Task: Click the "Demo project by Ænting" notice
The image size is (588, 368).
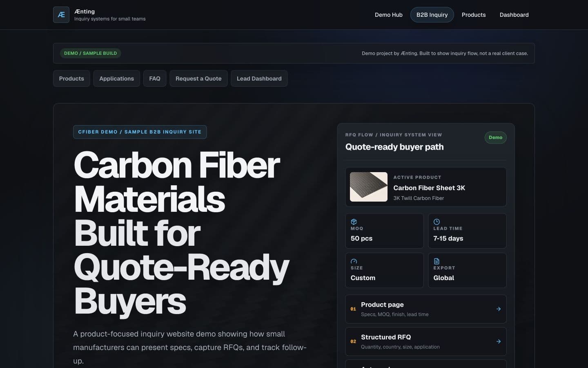Action: click(445, 53)
